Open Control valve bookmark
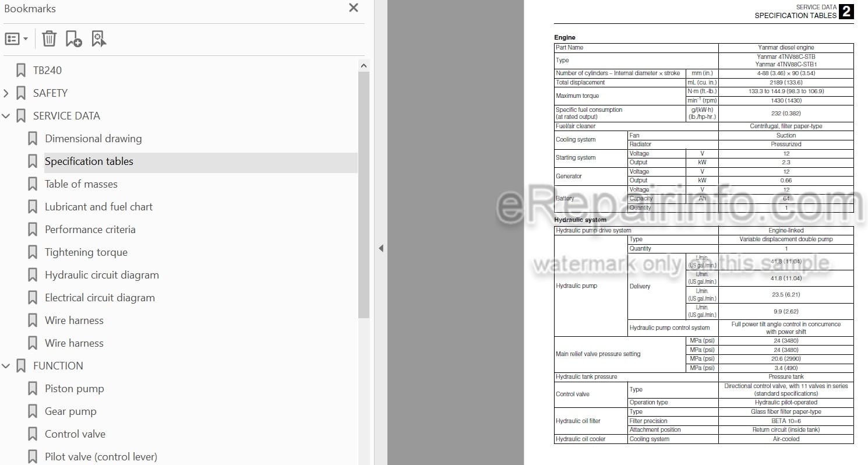 pyautogui.click(x=75, y=434)
